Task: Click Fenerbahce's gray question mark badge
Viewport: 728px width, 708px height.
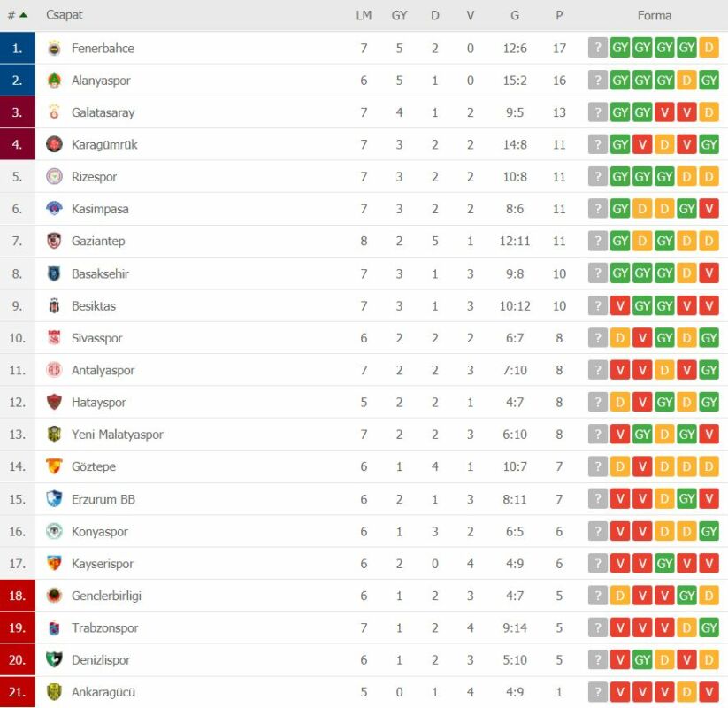Action: [598, 48]
